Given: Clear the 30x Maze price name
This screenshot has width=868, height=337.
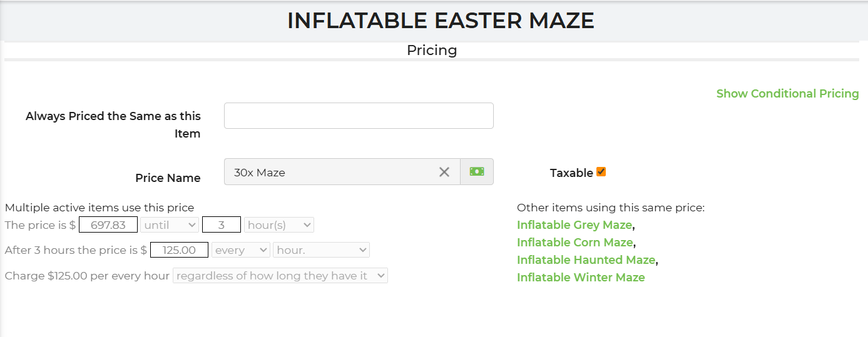Looking at the screenshot, I should [x=444, y=172].
